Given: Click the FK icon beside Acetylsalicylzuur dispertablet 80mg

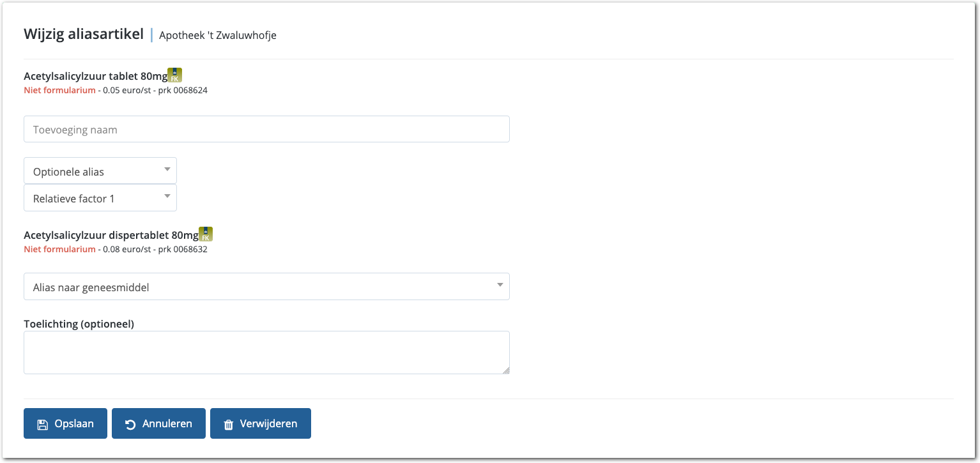Looking at the screenshot, I should click(206, 234).
